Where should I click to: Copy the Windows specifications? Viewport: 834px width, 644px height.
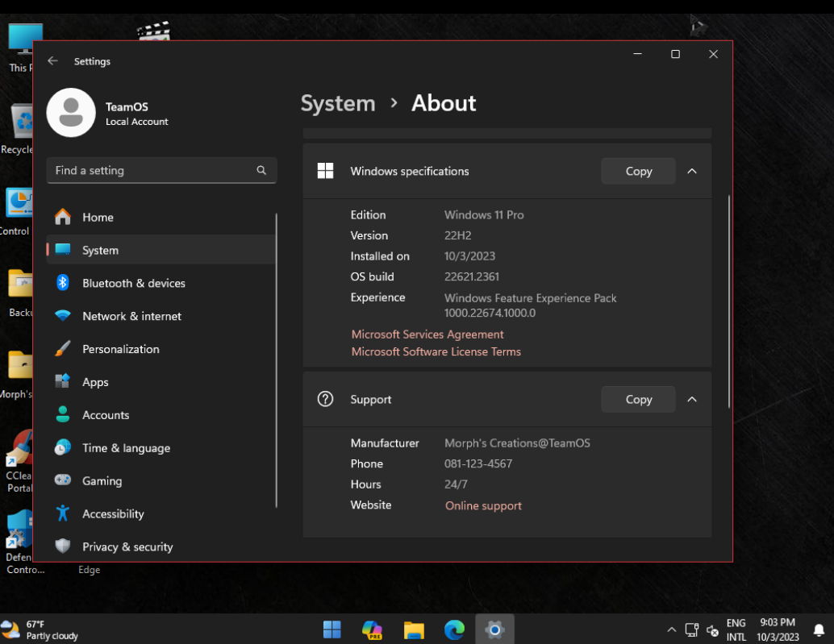pos(638,171)
